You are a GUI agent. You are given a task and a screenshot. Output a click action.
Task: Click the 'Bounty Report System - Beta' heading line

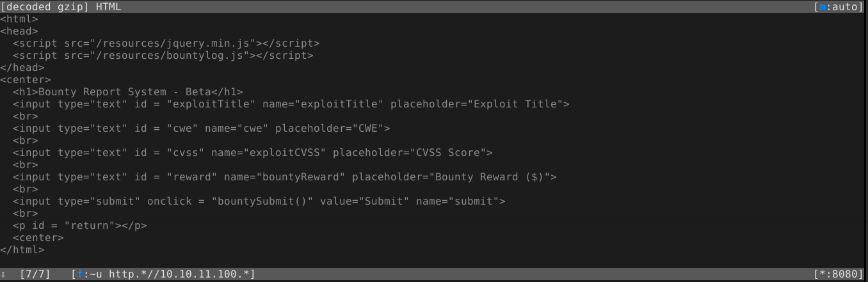(x=127, y=92)
